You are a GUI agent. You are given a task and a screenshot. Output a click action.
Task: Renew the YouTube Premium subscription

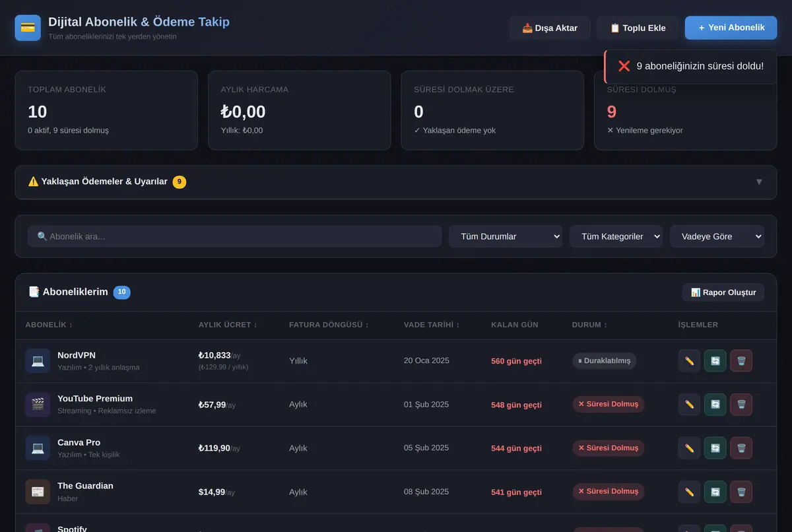pos(715,405)
